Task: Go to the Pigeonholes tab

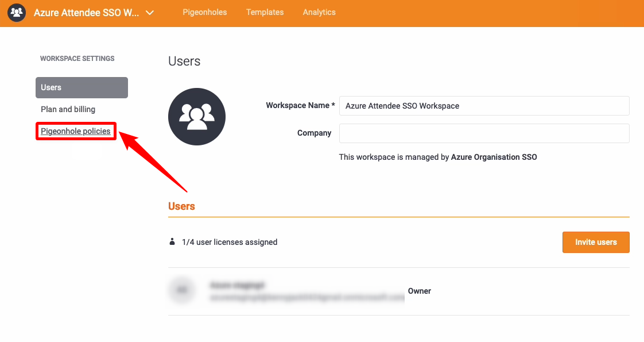Action: click(204, 12)
